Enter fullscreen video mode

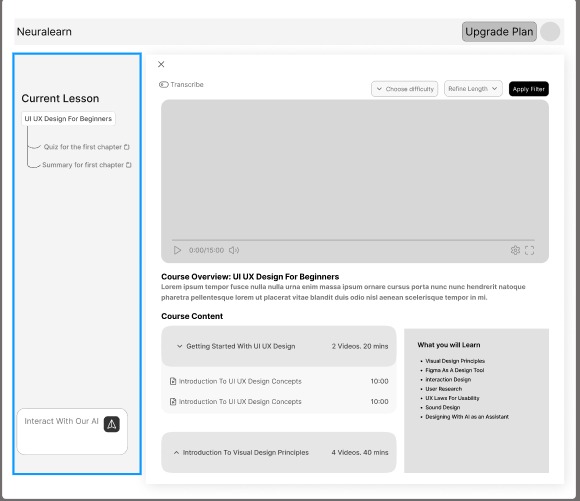[529, 250]
